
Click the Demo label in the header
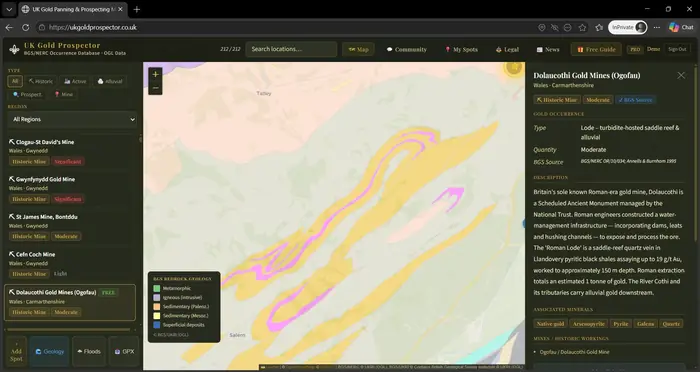[653, 49]
